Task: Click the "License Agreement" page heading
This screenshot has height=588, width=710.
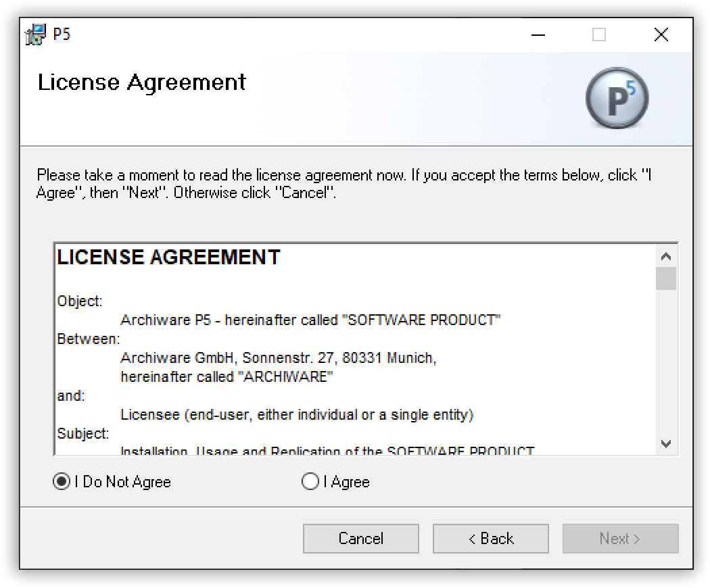Action: coord(142,82)
